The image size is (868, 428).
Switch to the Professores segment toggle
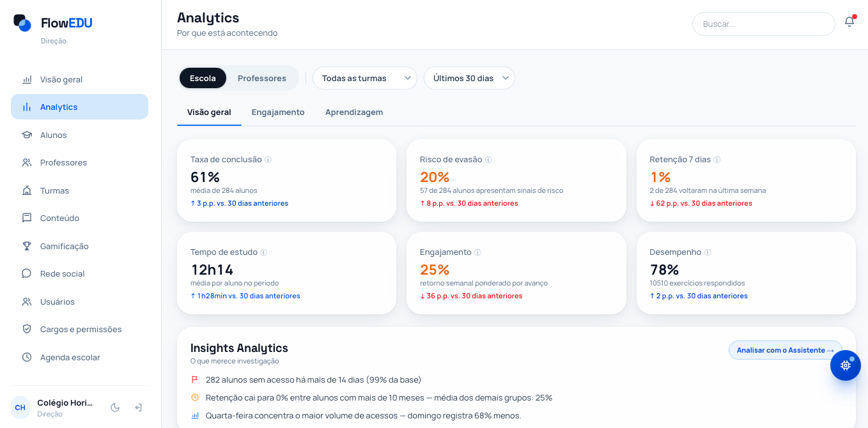(x=262, y=78)
